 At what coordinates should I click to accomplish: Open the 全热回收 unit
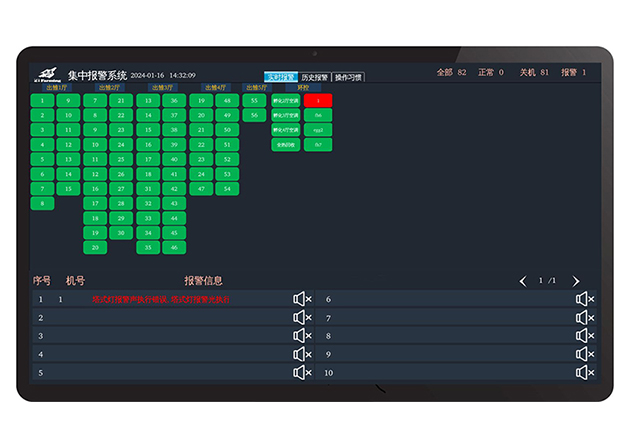(x=286, y=144)
